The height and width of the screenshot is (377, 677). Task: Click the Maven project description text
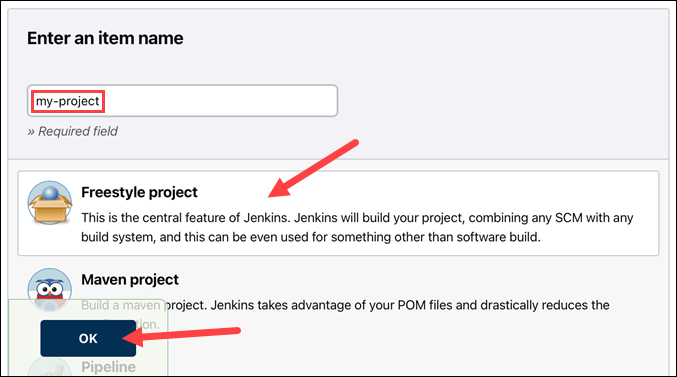pyautogui.click(x=345, y=314)
